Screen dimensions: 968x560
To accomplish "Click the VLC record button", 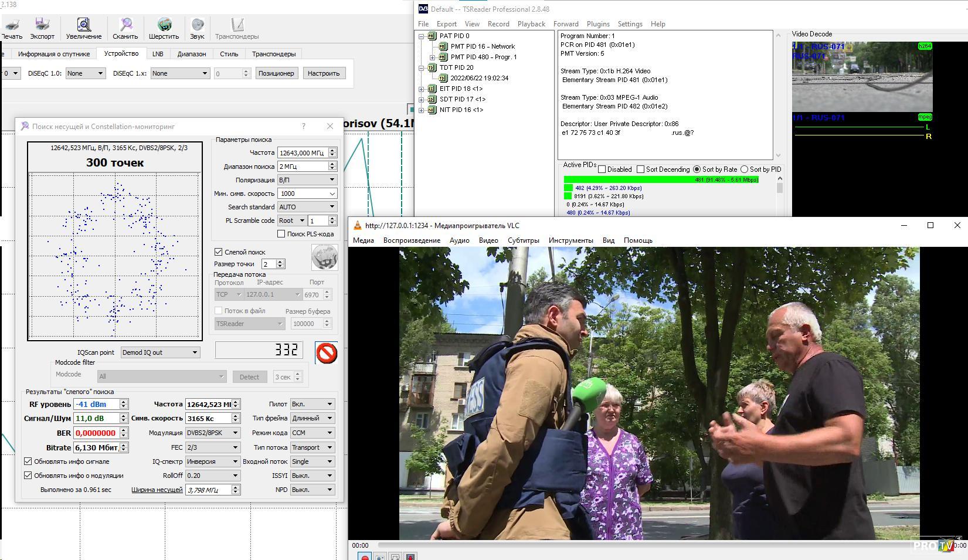I will (x=365, y=556).
